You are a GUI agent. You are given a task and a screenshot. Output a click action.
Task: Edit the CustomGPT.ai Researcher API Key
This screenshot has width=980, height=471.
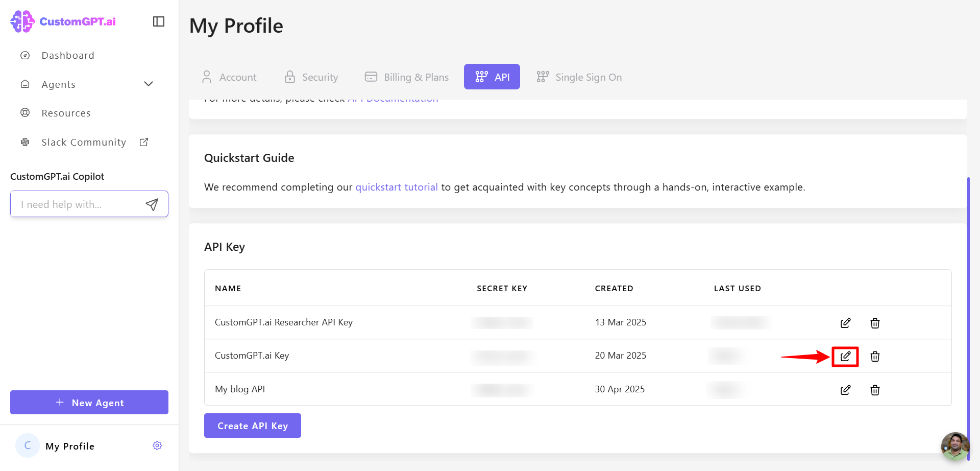[x=845, y=323]
